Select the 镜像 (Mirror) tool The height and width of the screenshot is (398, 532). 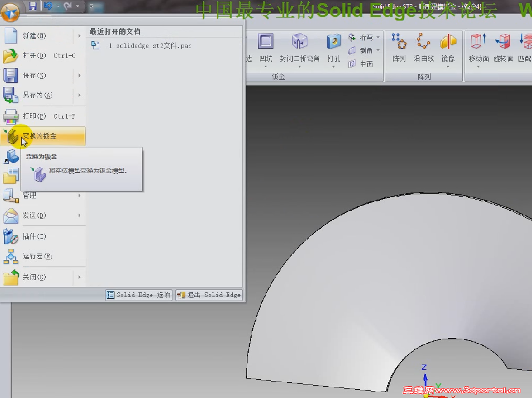(x=448, y=48)
